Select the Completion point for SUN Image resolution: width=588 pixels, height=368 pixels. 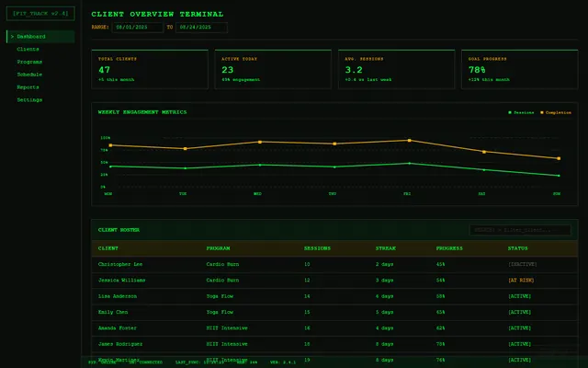coord(559,158)
